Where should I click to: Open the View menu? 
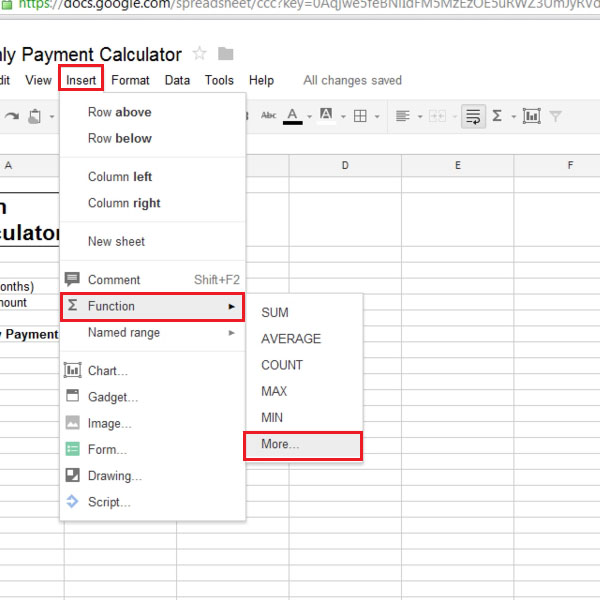[x=38, y=80]
